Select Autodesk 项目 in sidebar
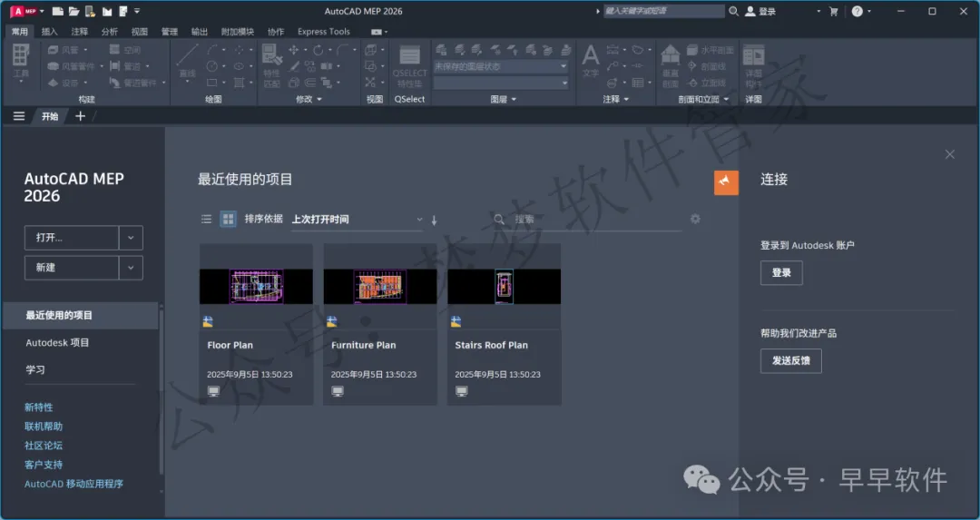This screenshot has height=520, width=980. [57, 342]
